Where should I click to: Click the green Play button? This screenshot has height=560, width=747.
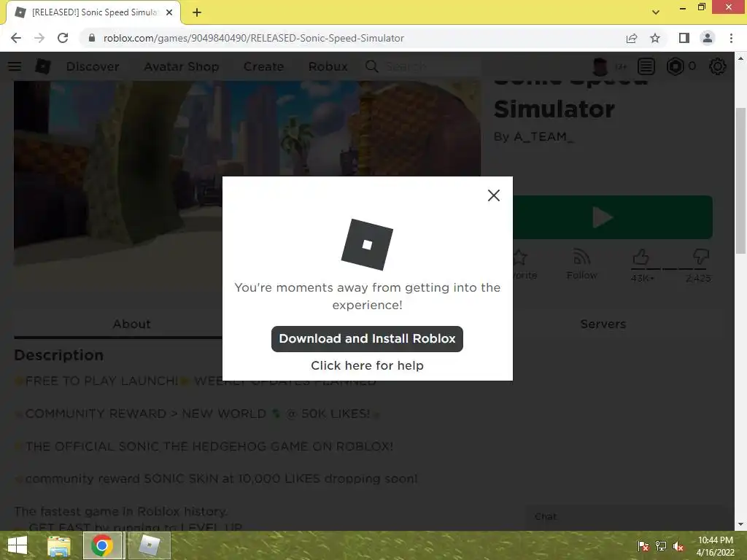click(x=613, y=217)
